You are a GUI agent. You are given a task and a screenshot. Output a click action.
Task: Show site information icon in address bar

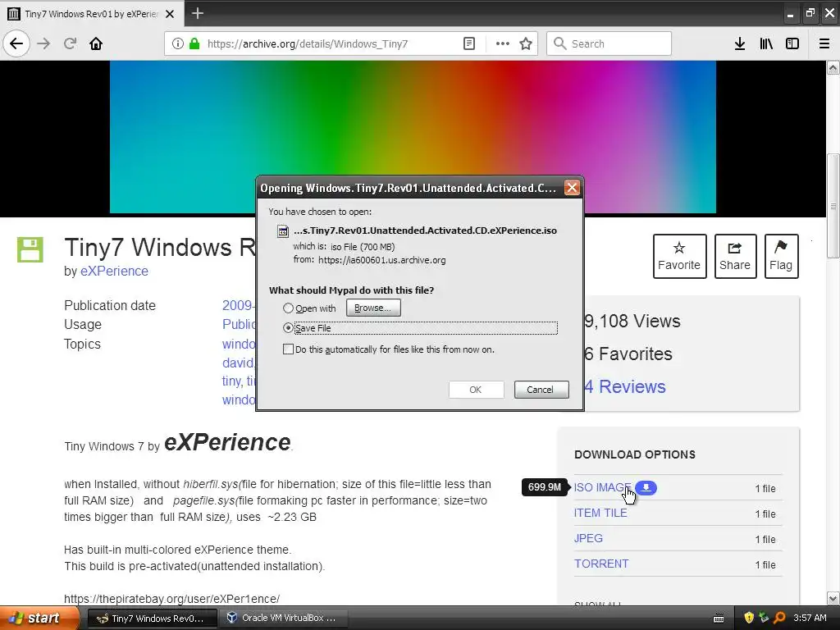178,43
